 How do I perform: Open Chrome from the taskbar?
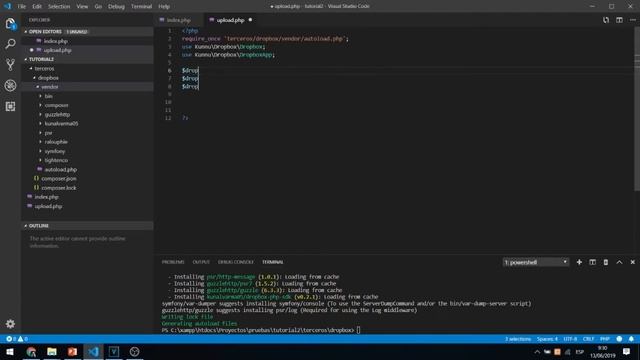[31, 351]
